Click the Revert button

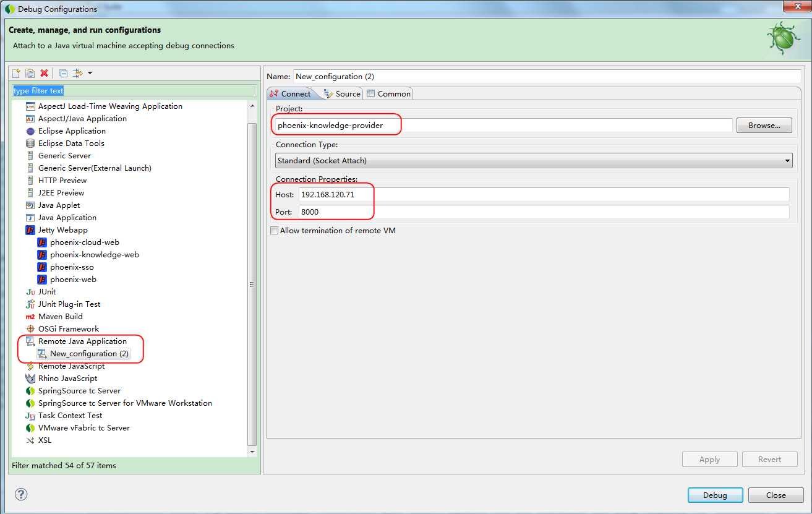(769, 460)
